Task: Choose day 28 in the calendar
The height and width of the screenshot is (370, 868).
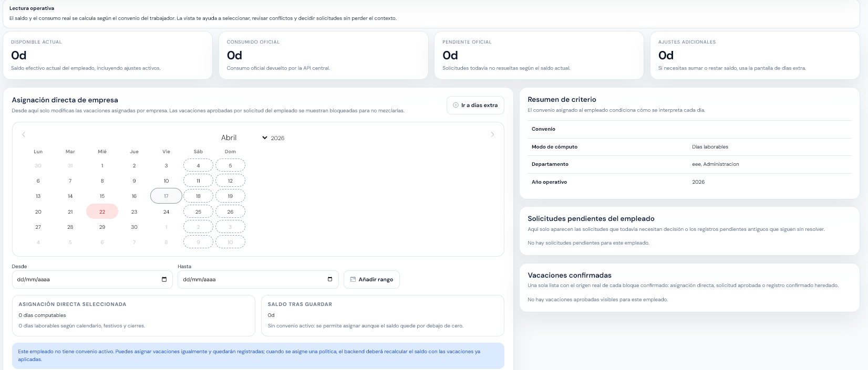Action: (70, 227)
